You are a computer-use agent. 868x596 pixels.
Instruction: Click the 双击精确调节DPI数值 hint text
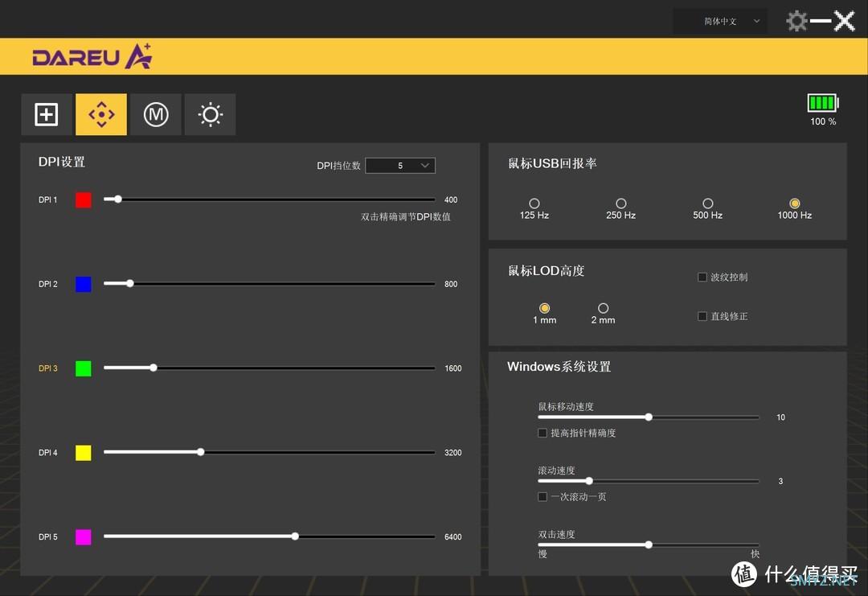tap(405, 216)
